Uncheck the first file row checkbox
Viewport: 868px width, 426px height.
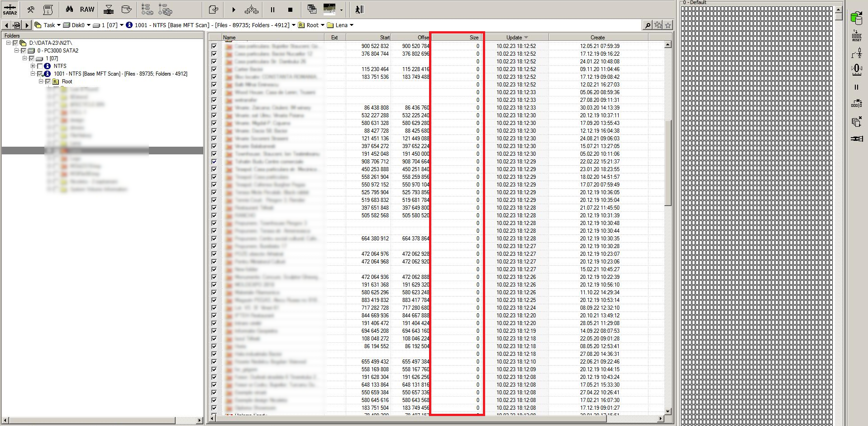pyautogui.click(x=214, y=46)
